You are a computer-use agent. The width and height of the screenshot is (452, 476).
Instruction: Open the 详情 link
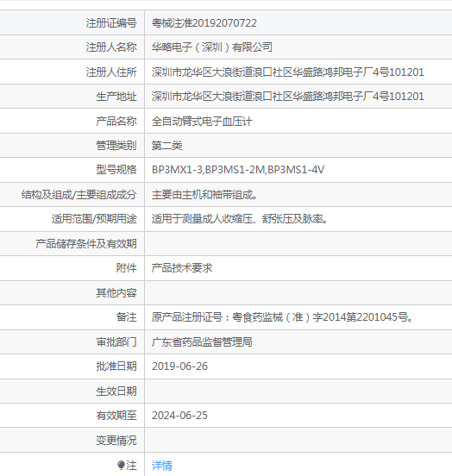pos(162,466)
